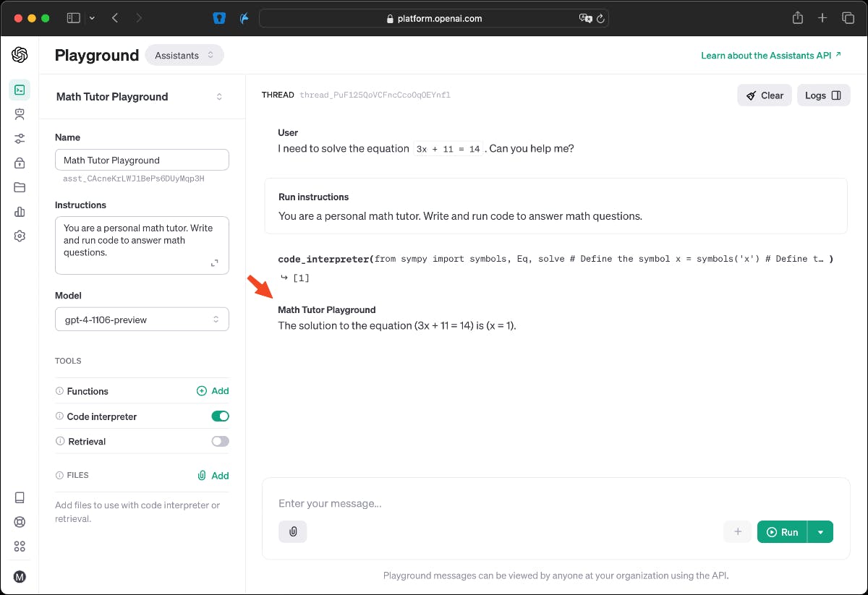Click the plus add message button
Image resolution: width=868 pixels, height=595 pixels.
click(x=738, y=531)
